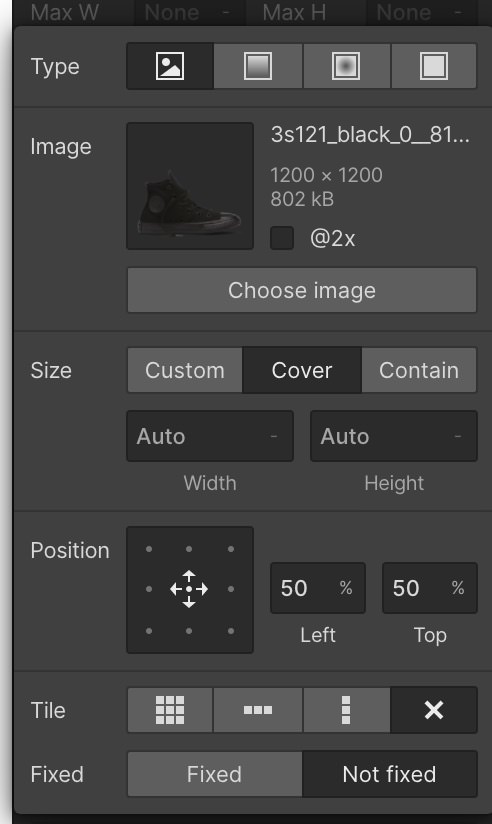
Task: Set background to Not fixed
Action: coord(390,774)
